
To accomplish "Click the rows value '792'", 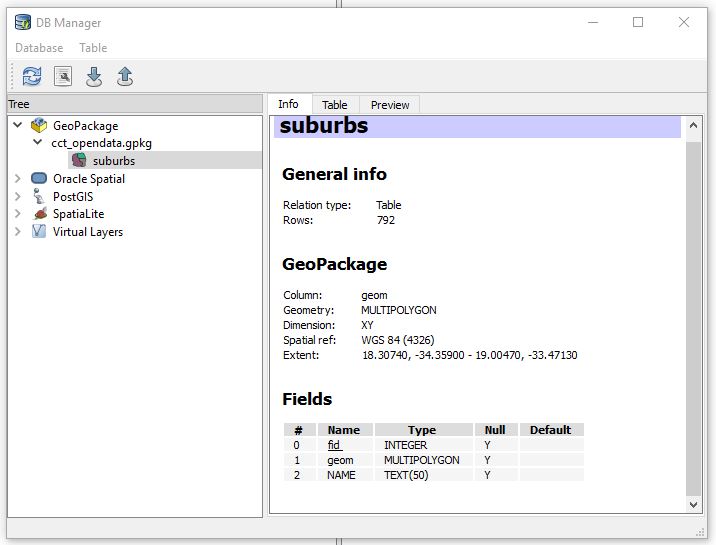I will point(386,220).
